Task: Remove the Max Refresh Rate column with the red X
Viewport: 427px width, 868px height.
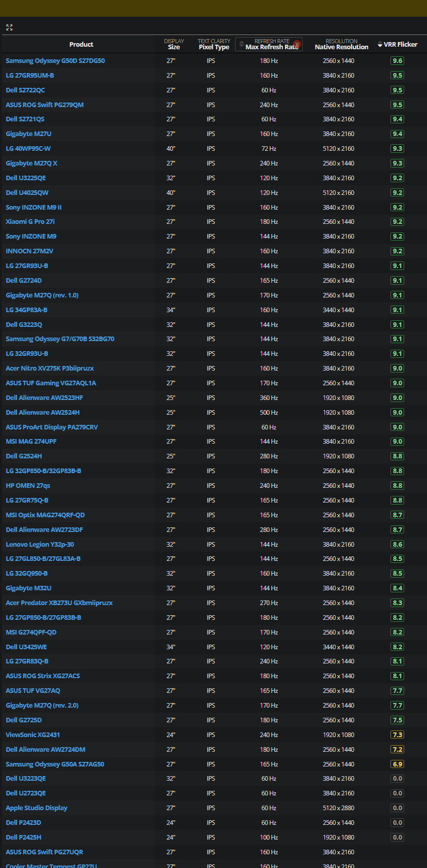Action: (x=297, y=44)
